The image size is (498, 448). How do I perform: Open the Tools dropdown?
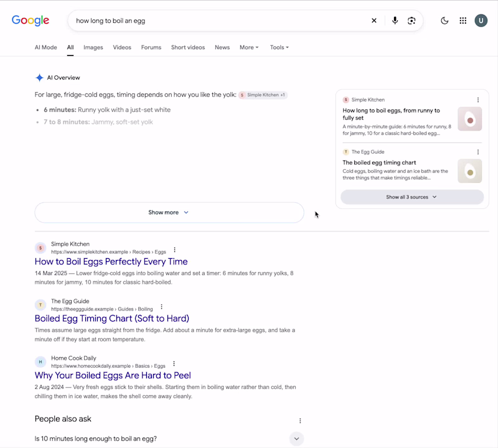279,47
